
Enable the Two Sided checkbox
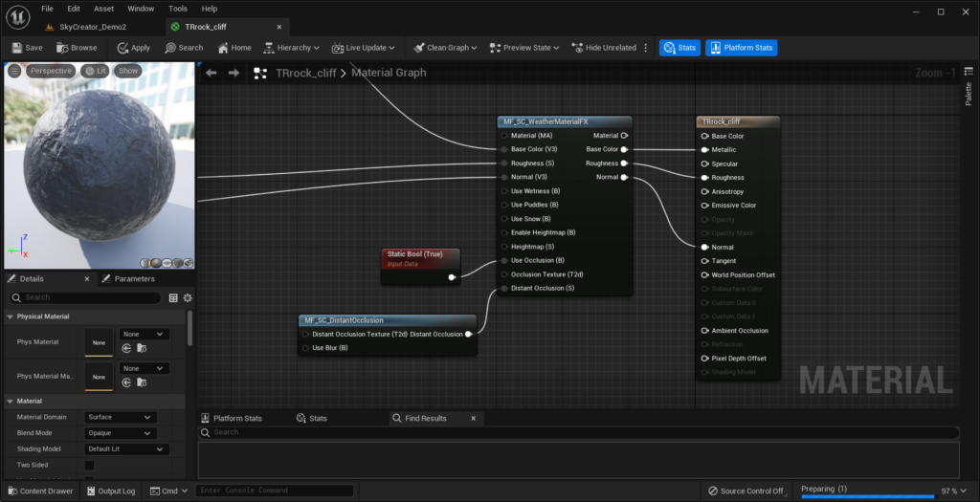[89, 465]
